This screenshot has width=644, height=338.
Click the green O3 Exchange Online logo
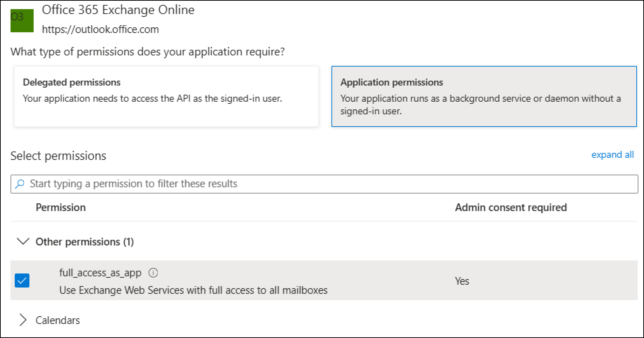click(x=22, y=21)
